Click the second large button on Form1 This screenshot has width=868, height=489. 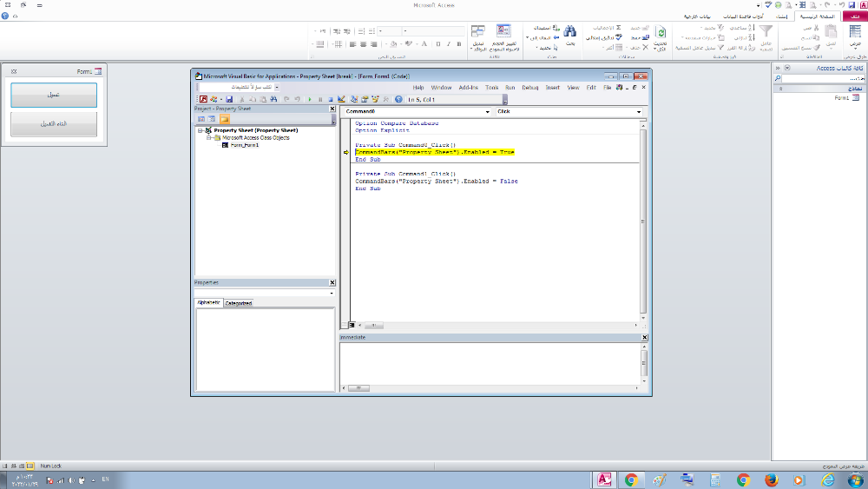pos(54,124)
